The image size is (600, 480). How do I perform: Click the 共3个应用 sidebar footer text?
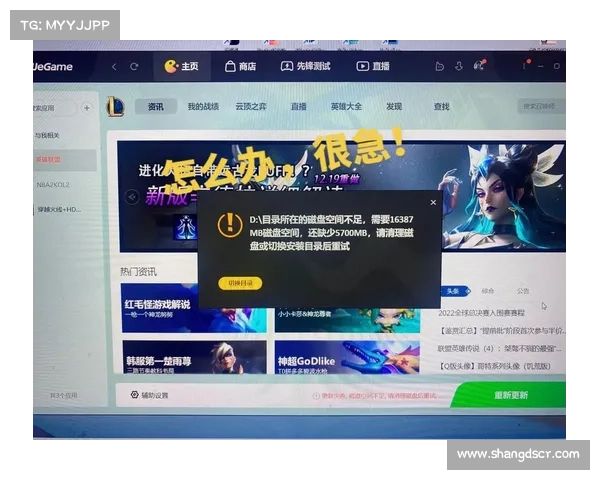64,395
